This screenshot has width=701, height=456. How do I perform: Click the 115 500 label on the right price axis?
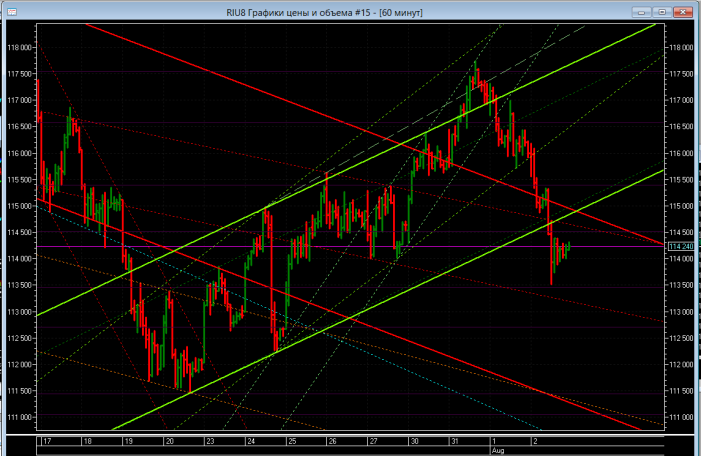pyautogui.click(x=681, y=180)
